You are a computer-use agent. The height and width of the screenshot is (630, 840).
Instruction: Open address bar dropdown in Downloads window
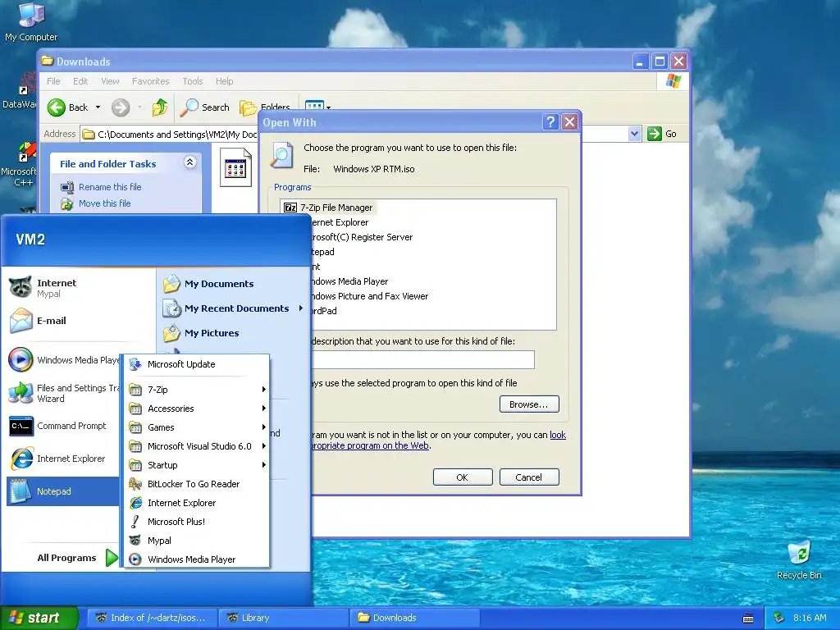click(634, 134)
